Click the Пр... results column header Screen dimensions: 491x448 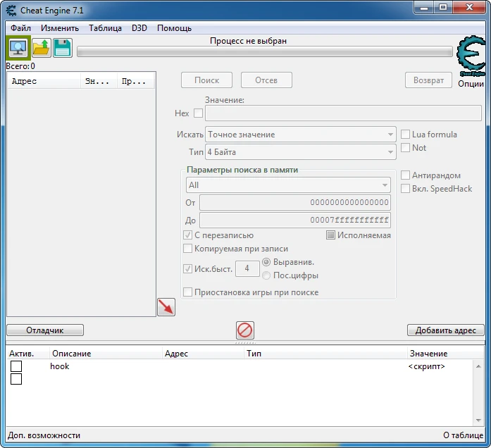(135, 82)
